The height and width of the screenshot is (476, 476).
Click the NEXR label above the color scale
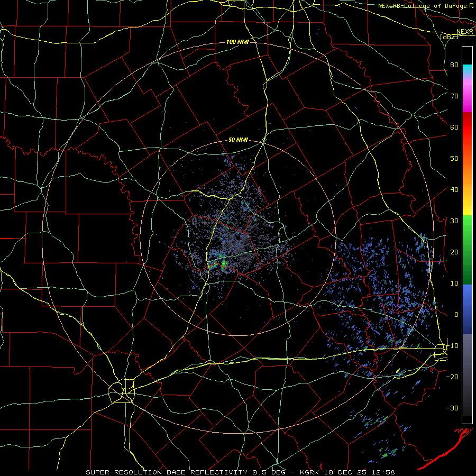pyautogui.click(x=465, y=32)
